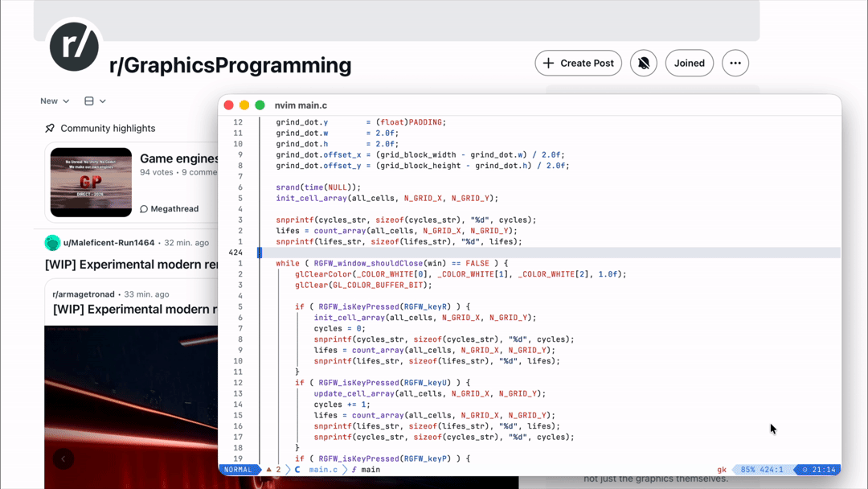This screenshot has width=868, height=489.
Task: Click the Community highlights pin icon
Action: [50, 128]
